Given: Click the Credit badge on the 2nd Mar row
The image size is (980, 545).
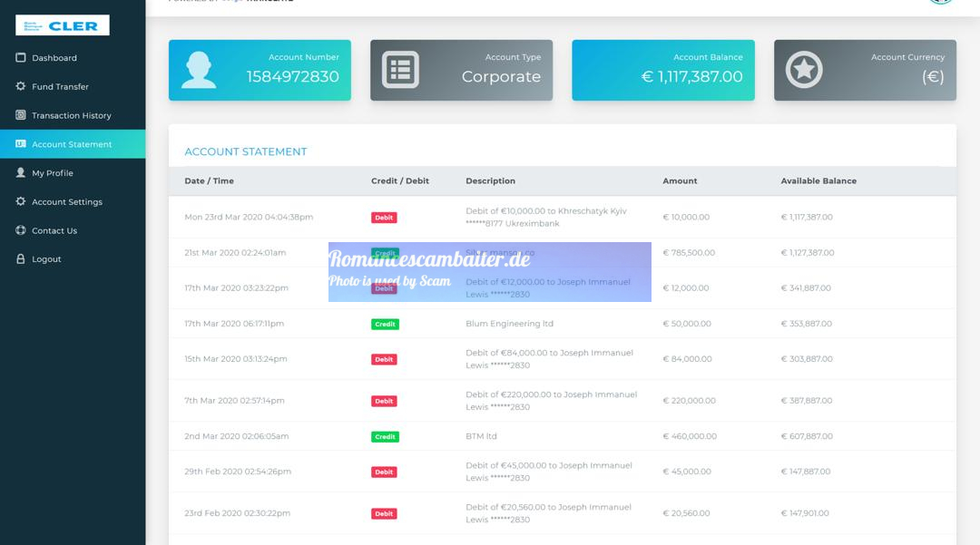Looking at the screenshot, I should point(385,437).
